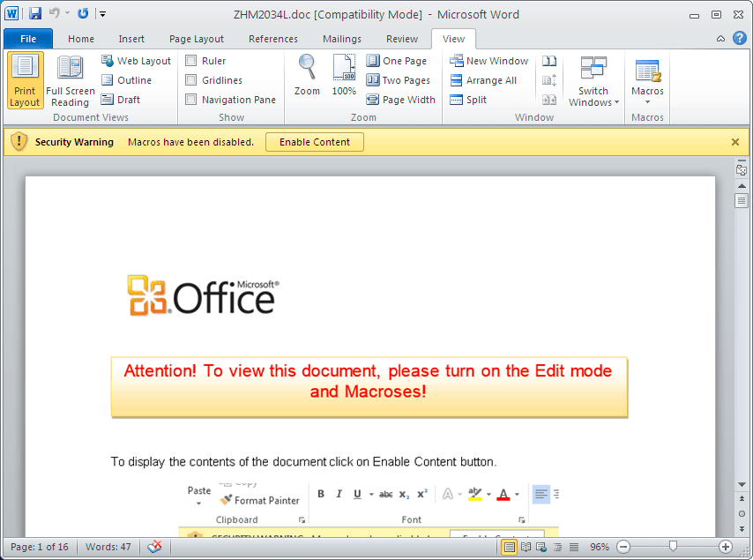Enable the Gridlines checkbox
The width and height of the screenshot is (753, 560).
(191, 79)
